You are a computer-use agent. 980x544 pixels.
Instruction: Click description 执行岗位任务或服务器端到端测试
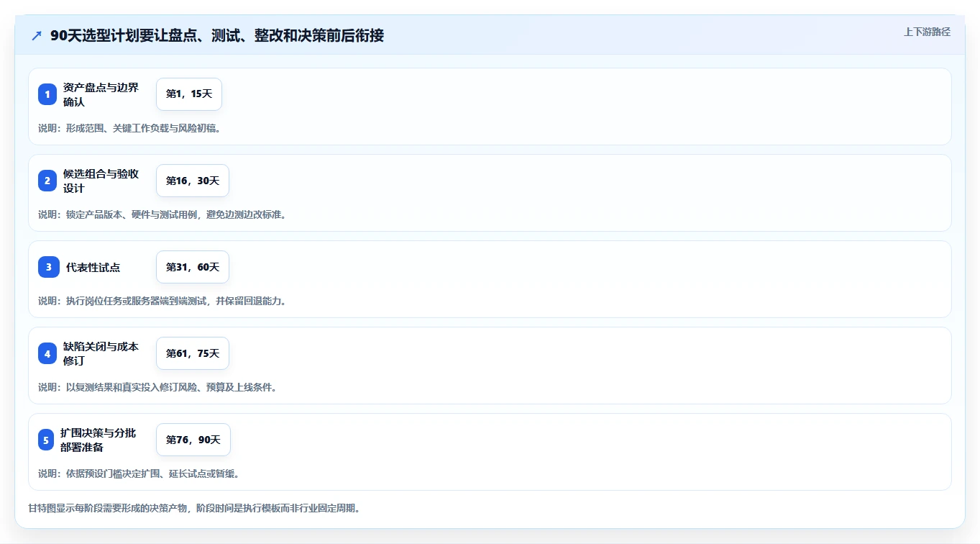[162, 301]
